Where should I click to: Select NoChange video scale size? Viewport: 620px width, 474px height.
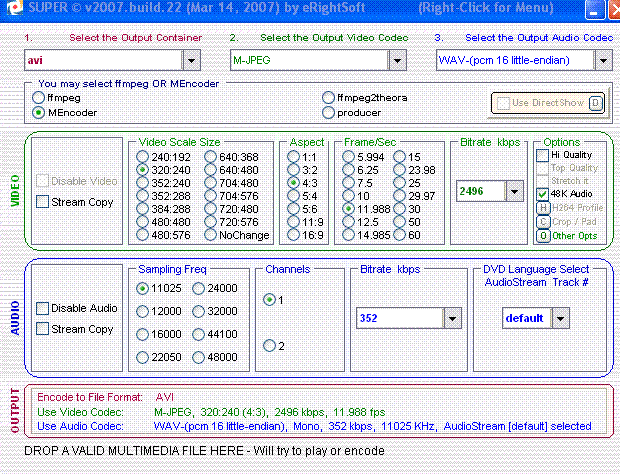click(210, 235)
